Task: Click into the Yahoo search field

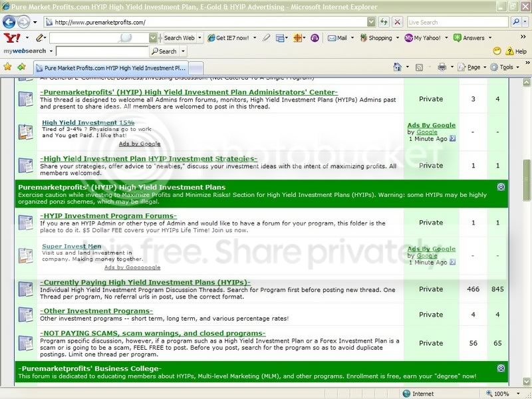Action: pyautogui.click(x=99, y=38)
